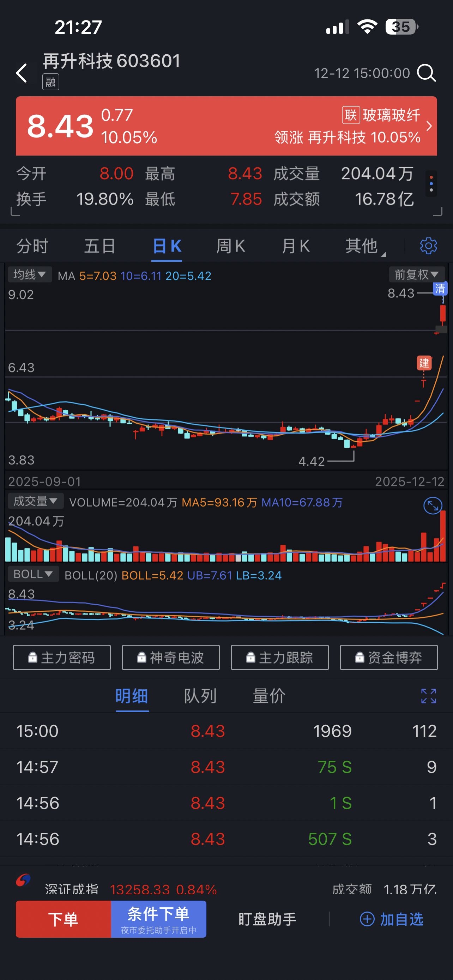The image size is (453, 980).
Task: Open locked 主力密码 indicator
Action: (62, 658)
